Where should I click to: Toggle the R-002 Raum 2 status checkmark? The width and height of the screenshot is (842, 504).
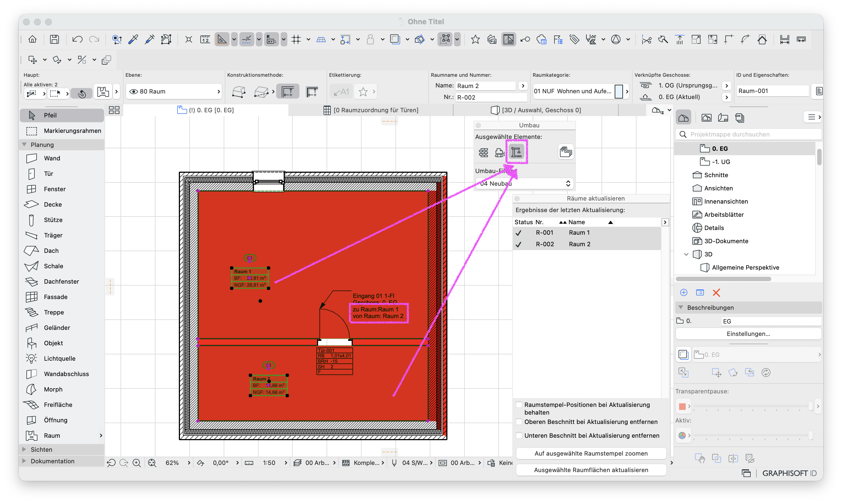(518, 244)
